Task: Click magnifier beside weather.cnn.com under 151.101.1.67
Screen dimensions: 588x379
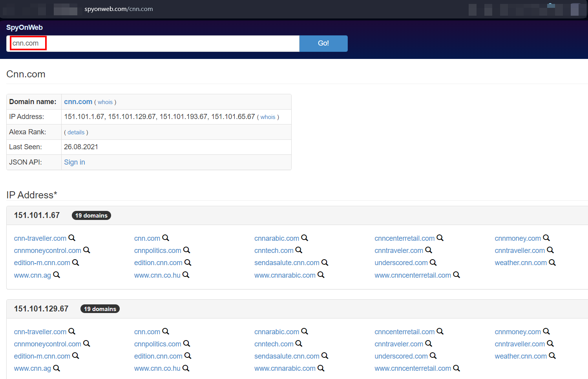Action: coord(552,262)
